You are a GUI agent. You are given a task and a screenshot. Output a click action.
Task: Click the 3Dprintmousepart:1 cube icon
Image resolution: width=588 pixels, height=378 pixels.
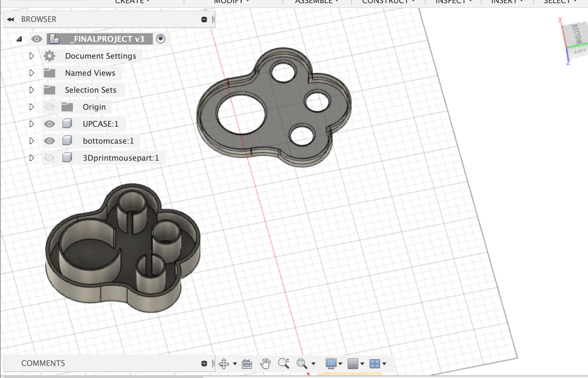(67, 157)
